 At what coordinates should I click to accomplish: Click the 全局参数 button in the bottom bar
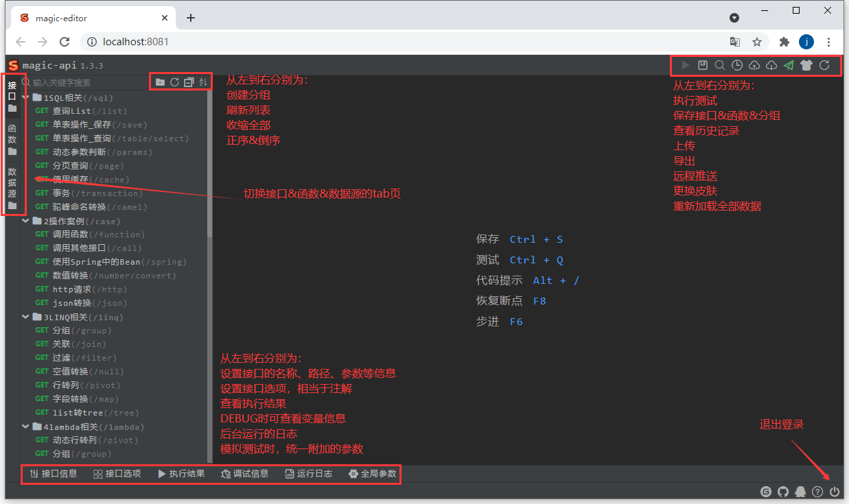coord(372,473)
